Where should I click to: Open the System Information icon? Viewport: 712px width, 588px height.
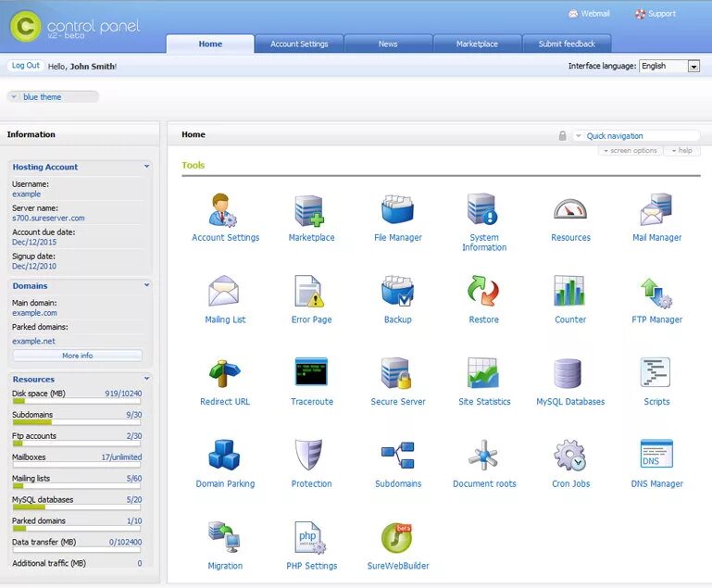coord(482,209)
